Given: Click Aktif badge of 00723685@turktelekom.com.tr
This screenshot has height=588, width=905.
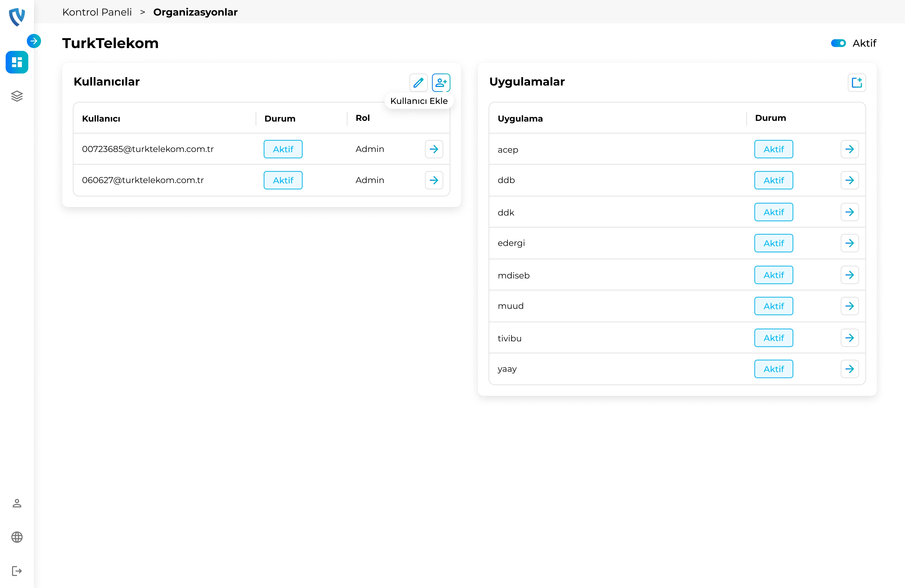Looking at the screenshot, I should (283, 149).
